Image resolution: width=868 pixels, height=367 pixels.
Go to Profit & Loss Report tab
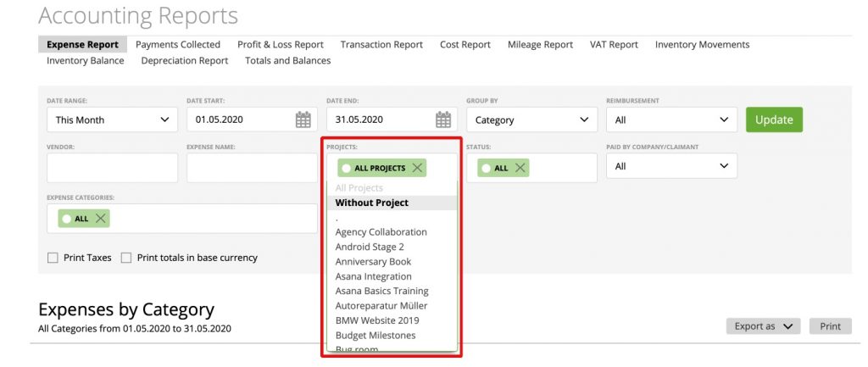coord(281,45)
